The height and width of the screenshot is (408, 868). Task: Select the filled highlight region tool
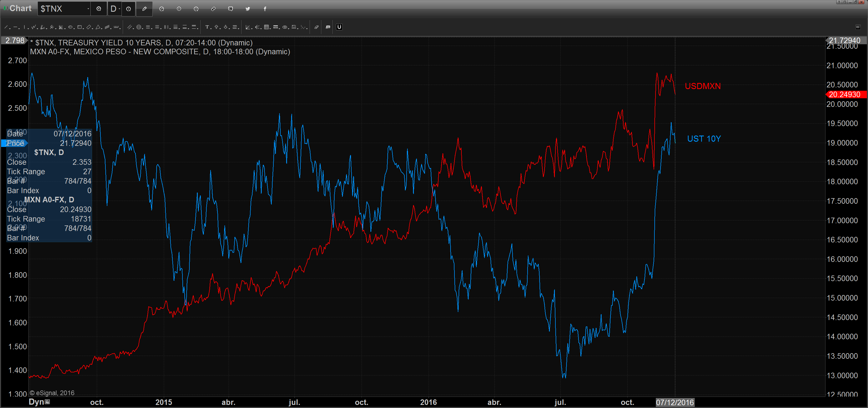point(235,27)
